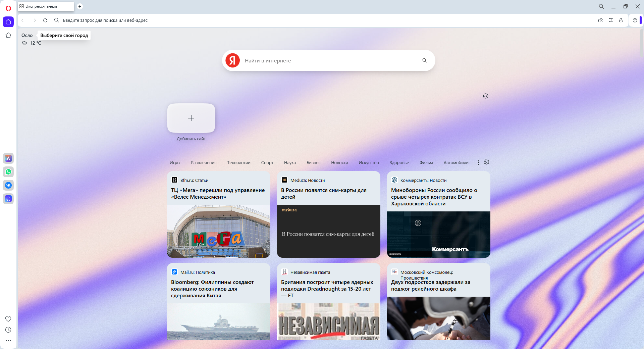The image size is (644, 349).
Task: Open Easy Setup sliders icon
Action: [x=611, y=20]
